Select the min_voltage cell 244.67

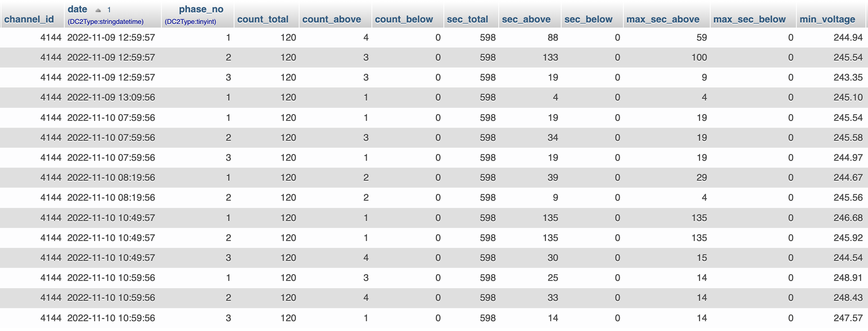coord(848,177)
